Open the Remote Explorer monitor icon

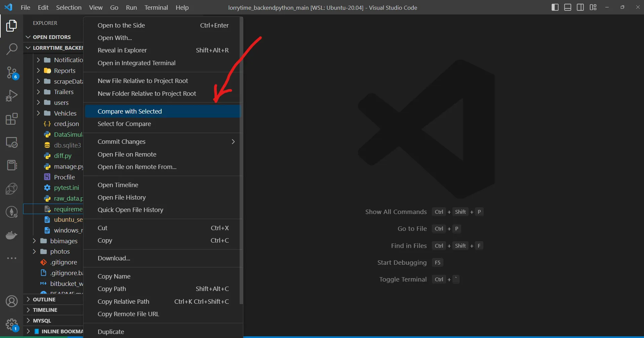click(x=11, y=142)
